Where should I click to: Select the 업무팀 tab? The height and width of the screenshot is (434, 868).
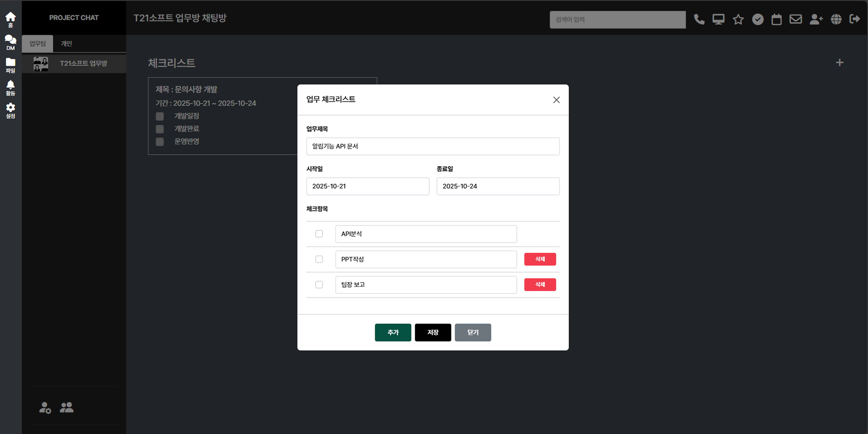[37, 43]
